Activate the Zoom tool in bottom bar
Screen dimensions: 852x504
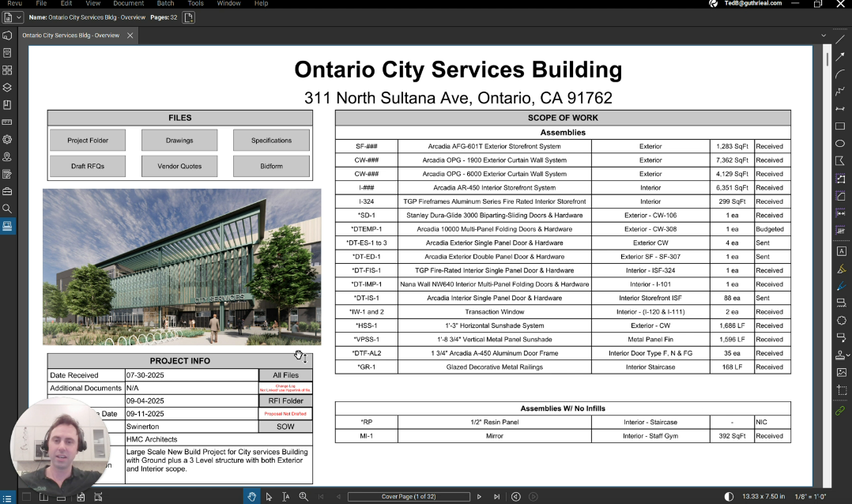tap(303, 496)
